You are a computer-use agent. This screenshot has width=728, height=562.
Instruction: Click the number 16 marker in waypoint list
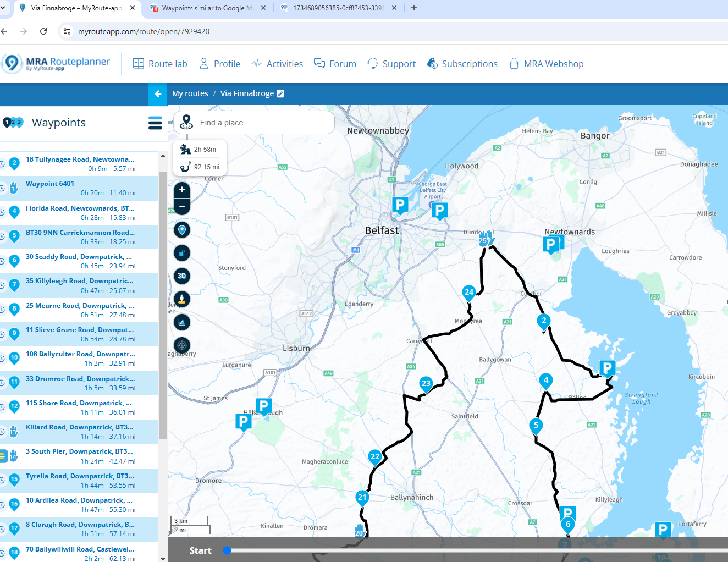tap(14, 504)
